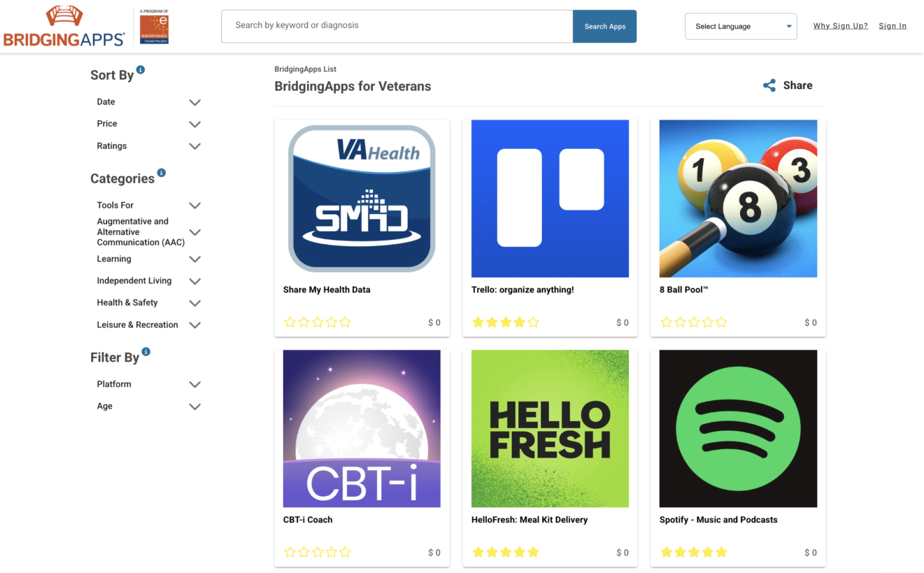Viewport: 924px width, 573px height.
Task: Open the Trello app icon
Action: click(550, 199)
